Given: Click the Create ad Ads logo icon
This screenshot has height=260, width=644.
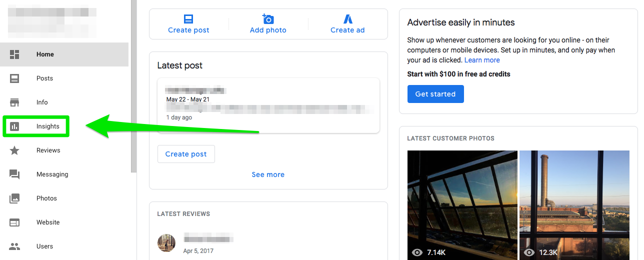Looking at the screenshot, I should (347, 19).
